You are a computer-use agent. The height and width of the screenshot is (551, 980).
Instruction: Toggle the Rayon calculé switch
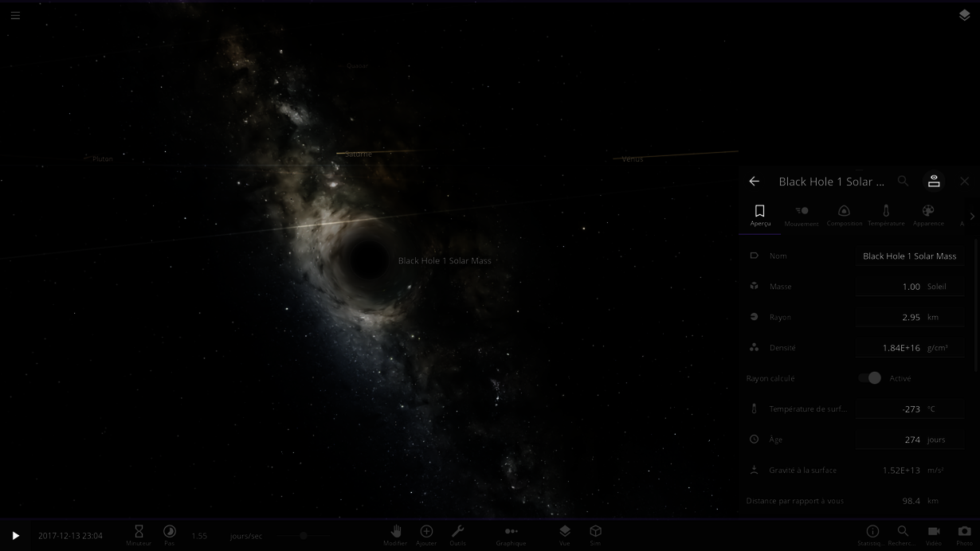click(870, 378)
